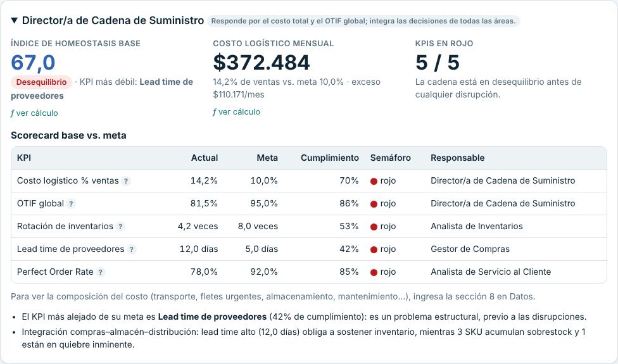
Task: Open help icon for Costo logístico % ventas
Action: 126,181
